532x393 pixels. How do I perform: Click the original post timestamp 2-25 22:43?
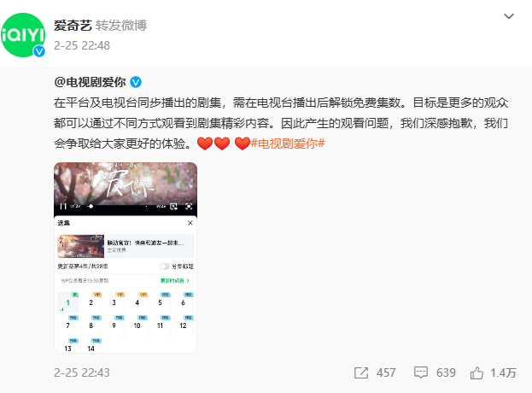(x=82, y=372)
